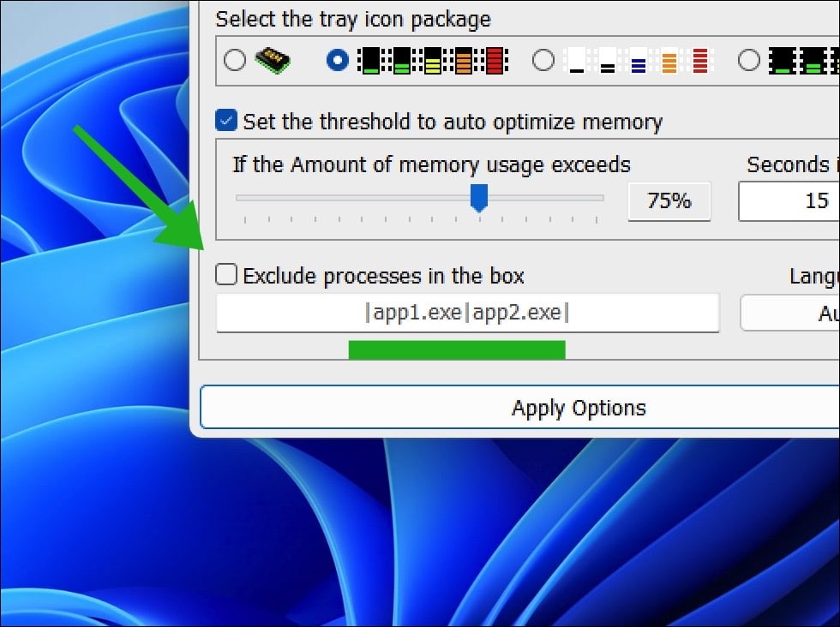Click the memory usage threshold slider handle
Image resolution: width=840 pixels, height=627 pixels.
(x=479, y=198)
